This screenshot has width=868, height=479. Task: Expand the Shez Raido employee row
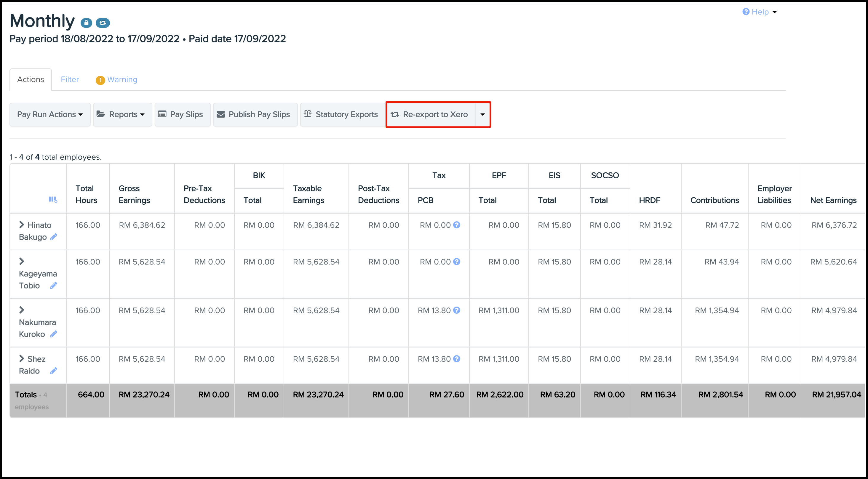click(x=22, y=358)
